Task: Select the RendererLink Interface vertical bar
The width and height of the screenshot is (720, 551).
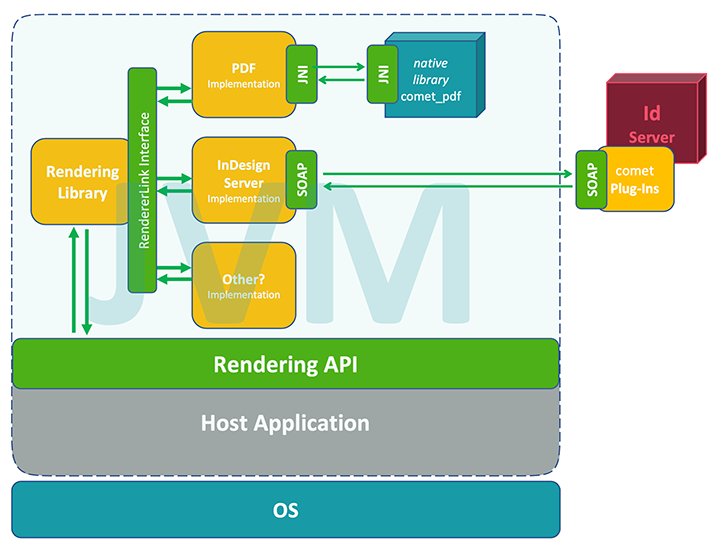Action: pyautogui.click(x=142, y=180)
